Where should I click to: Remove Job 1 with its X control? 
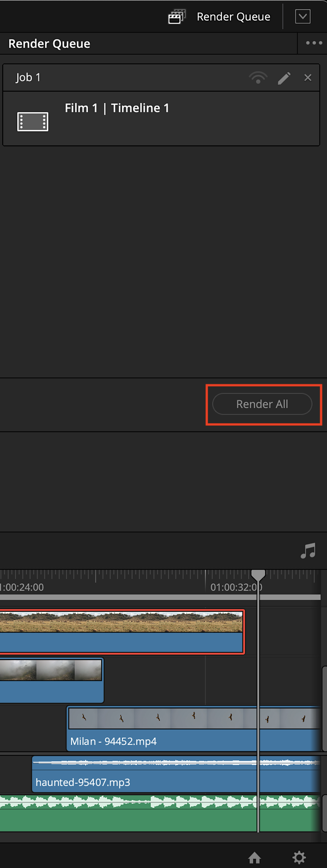307,78
